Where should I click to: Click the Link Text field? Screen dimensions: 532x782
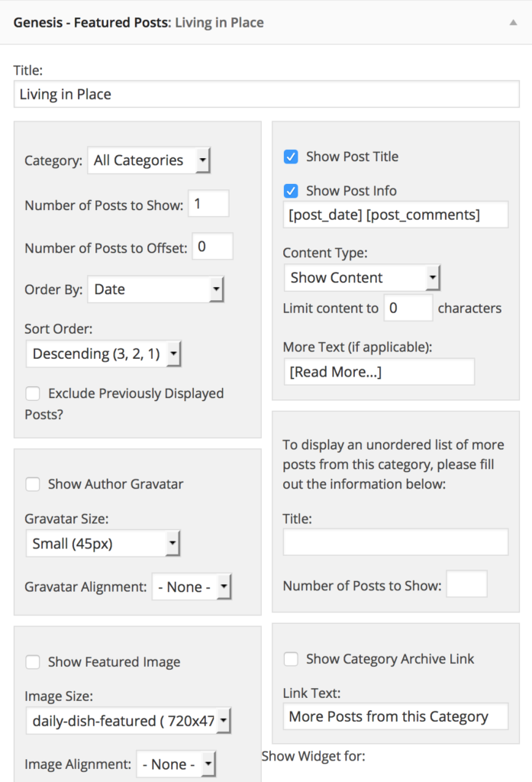pos(395,716)
